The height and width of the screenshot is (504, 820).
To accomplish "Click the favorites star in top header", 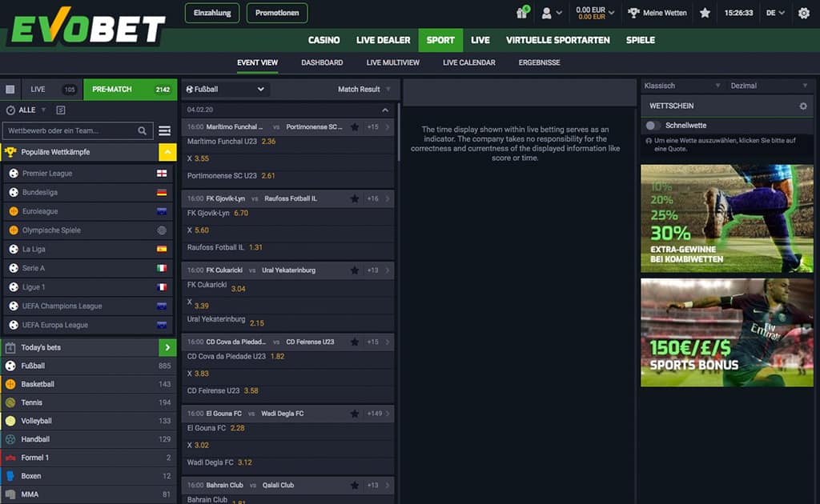I will (705, 13).
